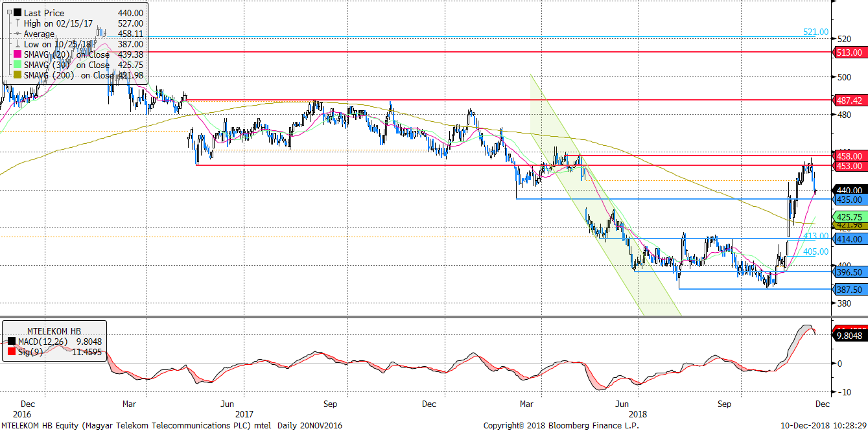Viewport: 868px width, 431px height.
Task: Click the green SMAVG (30) color swatch
Action: [x=17, y=65]
